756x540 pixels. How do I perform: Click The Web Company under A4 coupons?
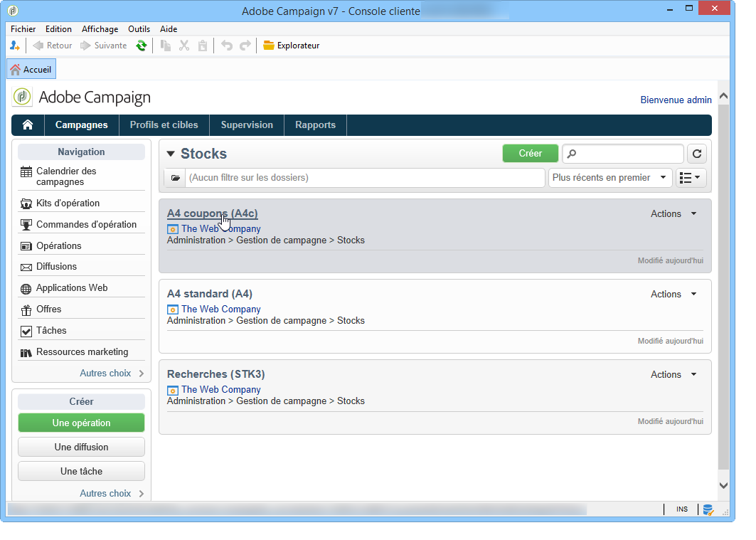[220, 228]
